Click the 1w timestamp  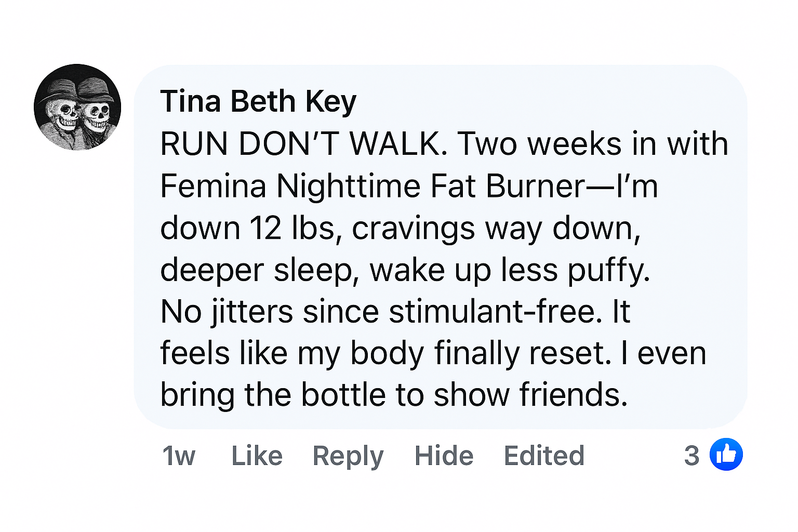179,456
